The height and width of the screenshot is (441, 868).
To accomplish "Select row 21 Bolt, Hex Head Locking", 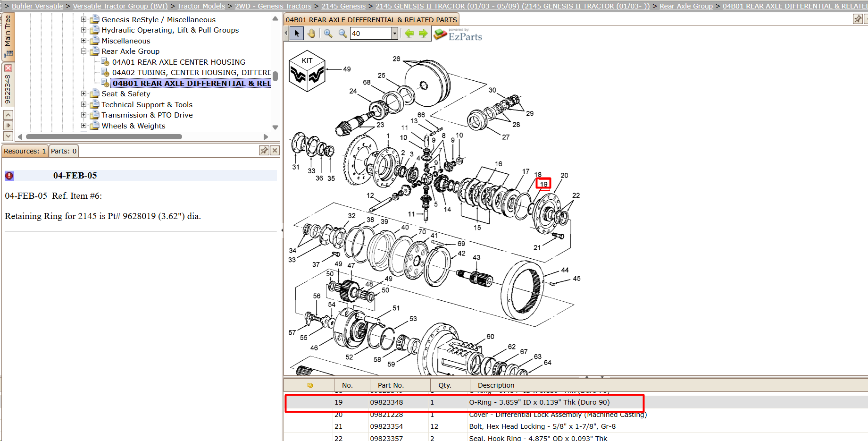I will (x=576, y=426).
